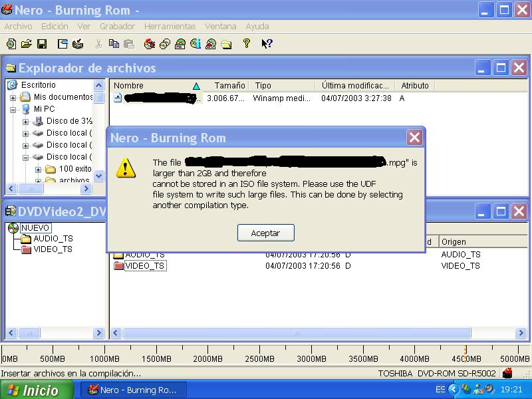The width and height of the screenshot is (532, 399).
Task: Expand hidden tray icons with the chevron
Action: click(x=454, y=390)
